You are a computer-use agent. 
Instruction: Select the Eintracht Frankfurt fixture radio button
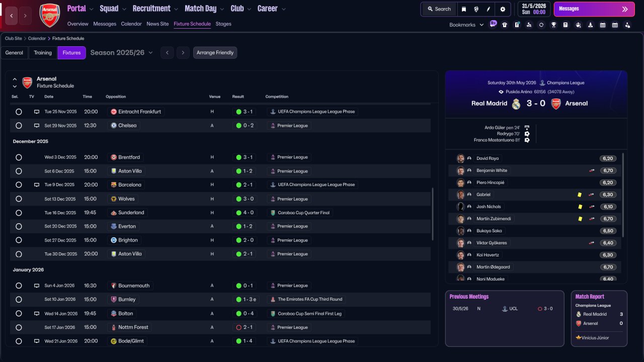coord(19,112)
